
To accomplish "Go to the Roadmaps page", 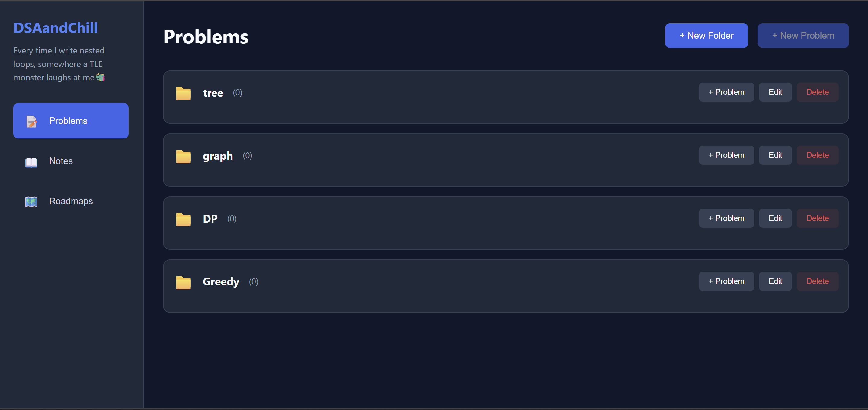I will 71,201.
